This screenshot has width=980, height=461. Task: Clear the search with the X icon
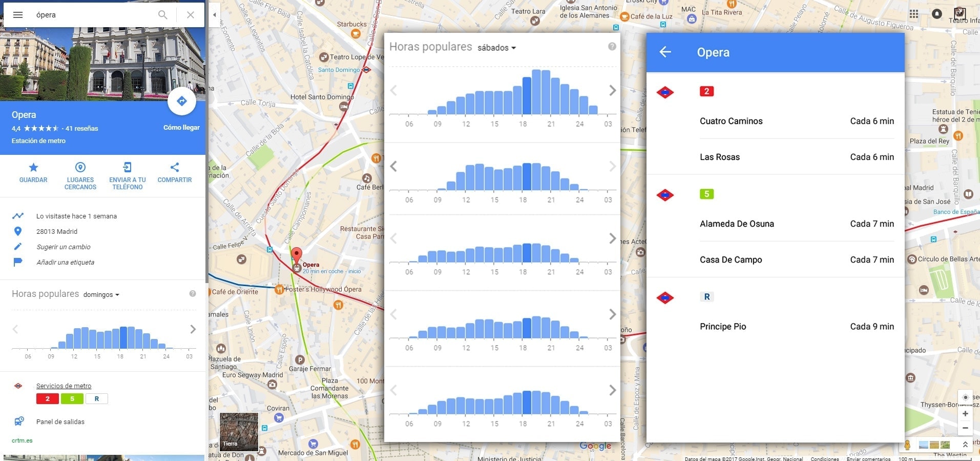(191, 15)
